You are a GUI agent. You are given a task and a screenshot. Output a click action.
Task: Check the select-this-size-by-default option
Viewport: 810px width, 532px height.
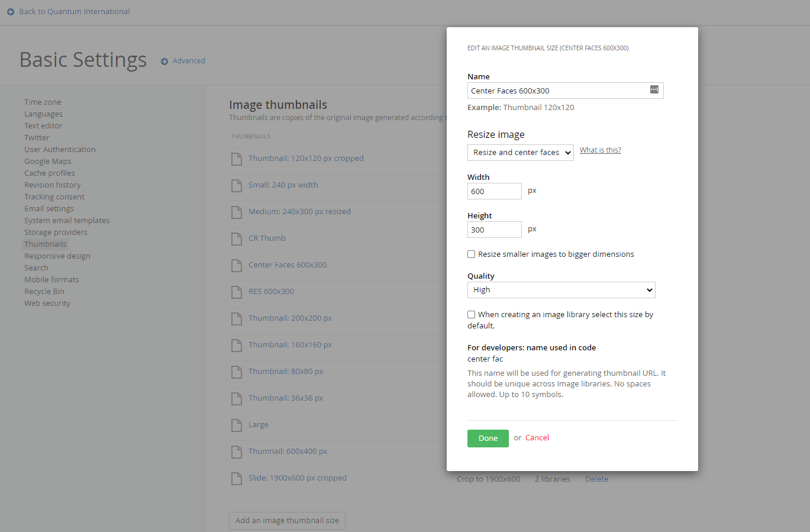pyautogui.click(x=471, y=314)
